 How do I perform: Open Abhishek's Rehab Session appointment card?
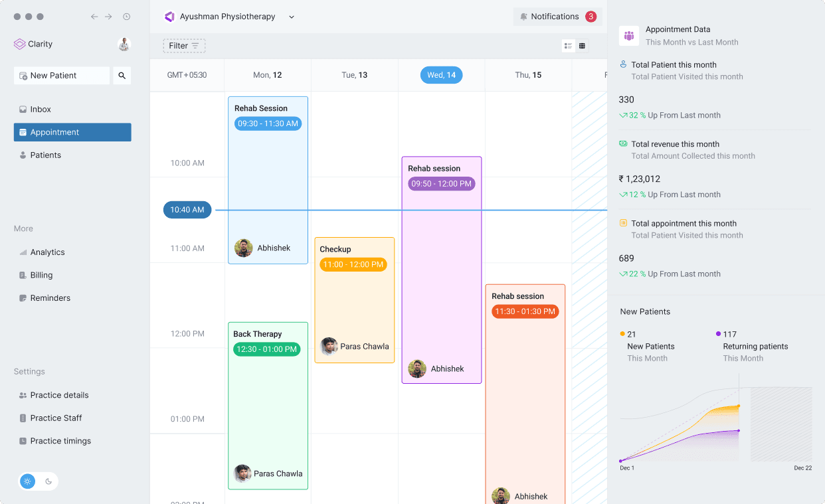point(268,181)
